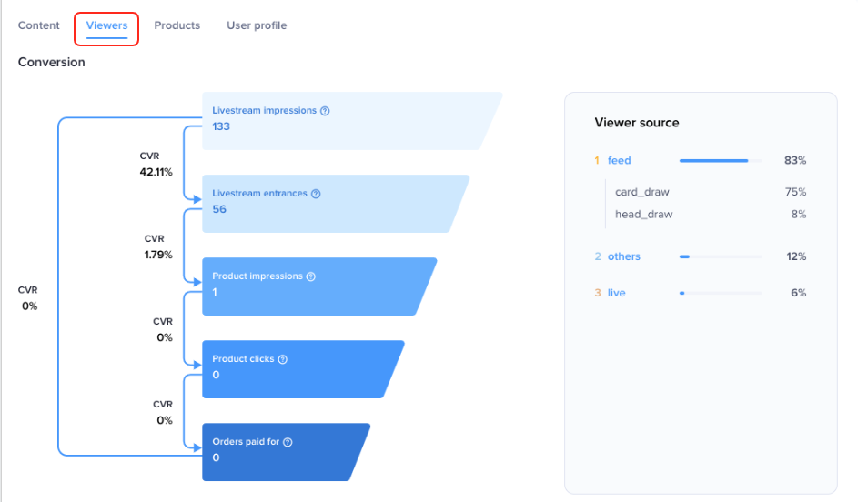The width and height of the screenshot is (868, 502).
Task: Click the feed viewer source link
Action: (x=619, y=161)
